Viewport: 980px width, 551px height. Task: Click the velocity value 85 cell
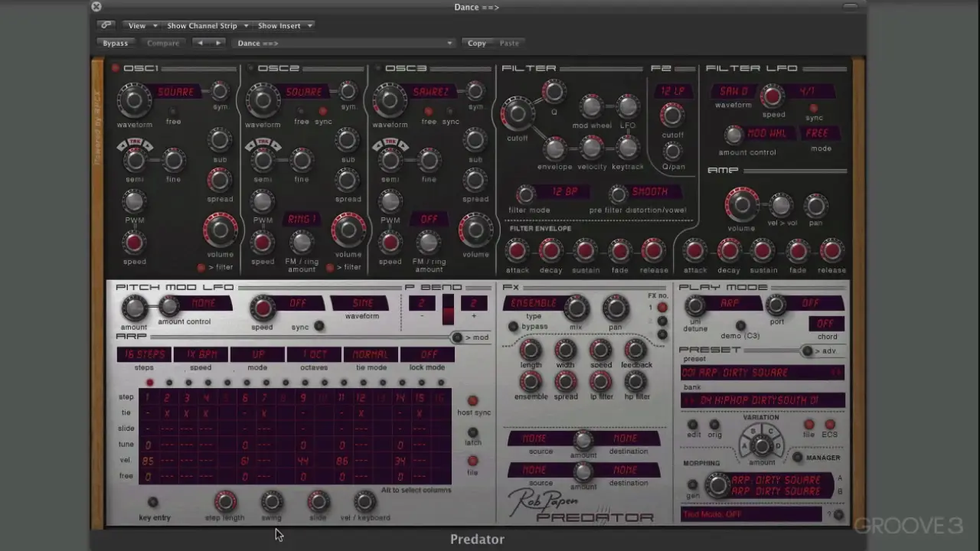pos(148,461)
